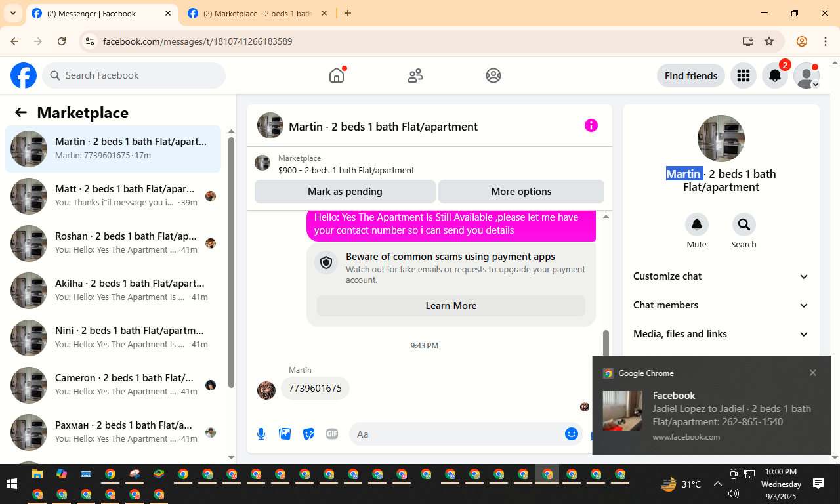
Task: Expand the Media, files and links section
Action: [721, 334]
